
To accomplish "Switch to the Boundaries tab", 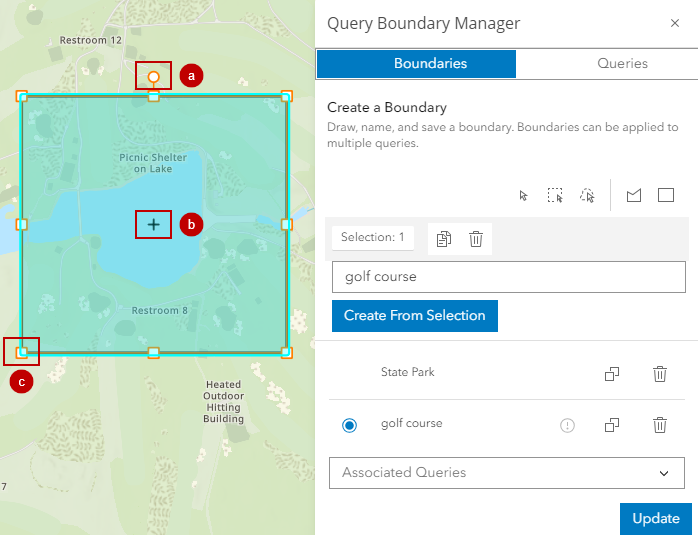I will point(416,64).
